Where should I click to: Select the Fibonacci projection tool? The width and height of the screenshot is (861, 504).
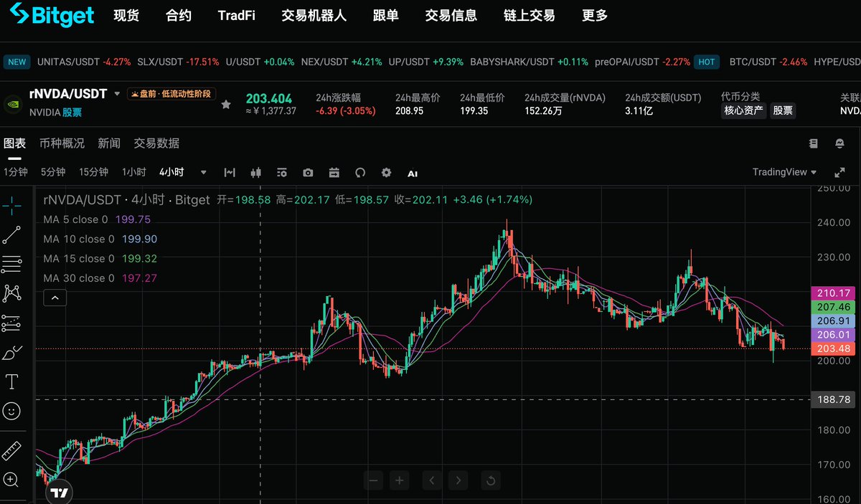click(x=11, y=323)
